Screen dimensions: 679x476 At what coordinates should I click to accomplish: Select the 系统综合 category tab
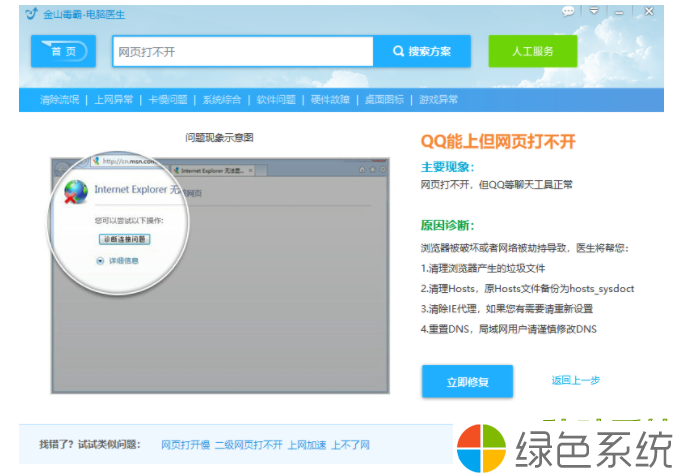[x=222, y=100]
